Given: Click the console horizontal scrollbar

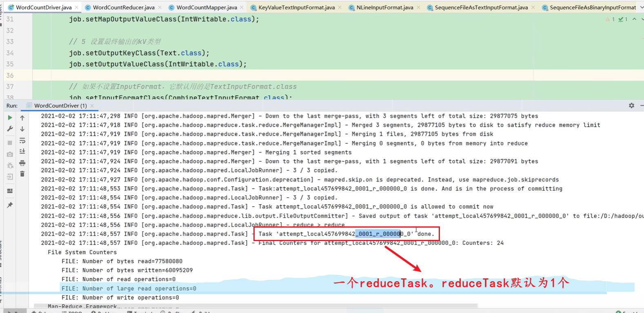Looking at the screenshot, I should (256, 306).
